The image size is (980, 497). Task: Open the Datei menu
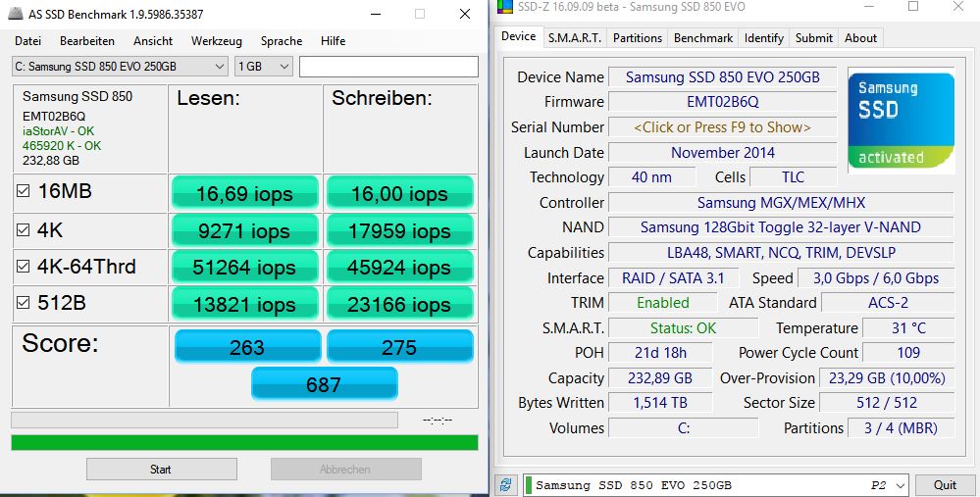tap(28, 41)
